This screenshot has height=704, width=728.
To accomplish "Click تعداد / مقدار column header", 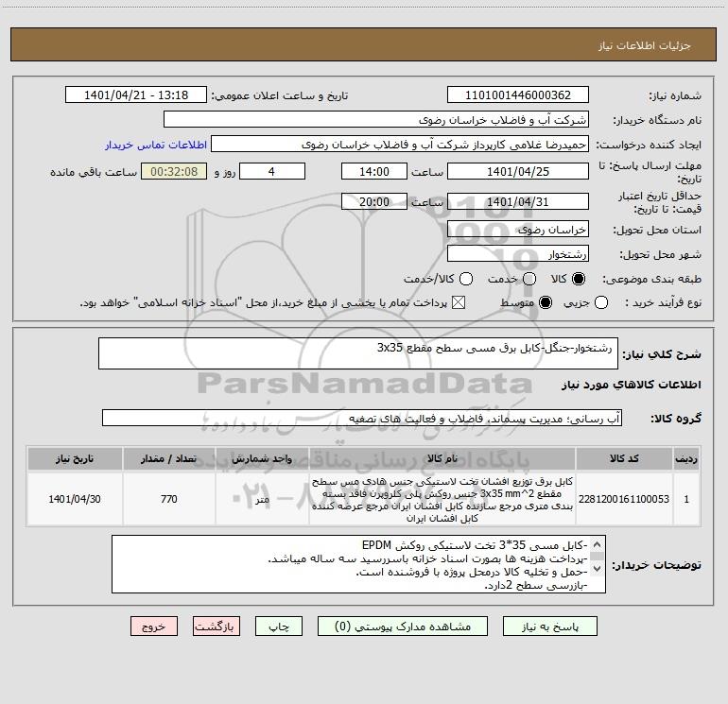I will pos(168,458).
